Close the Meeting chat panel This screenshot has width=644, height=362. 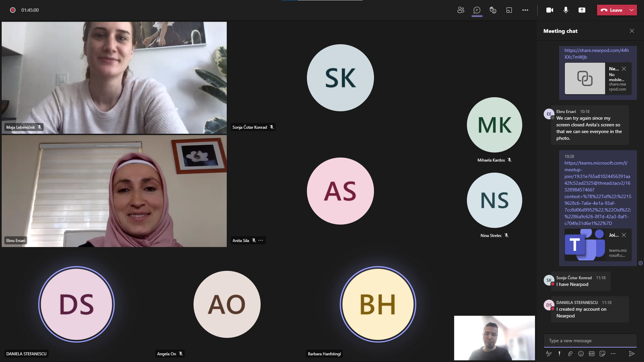tap(632, 31)
